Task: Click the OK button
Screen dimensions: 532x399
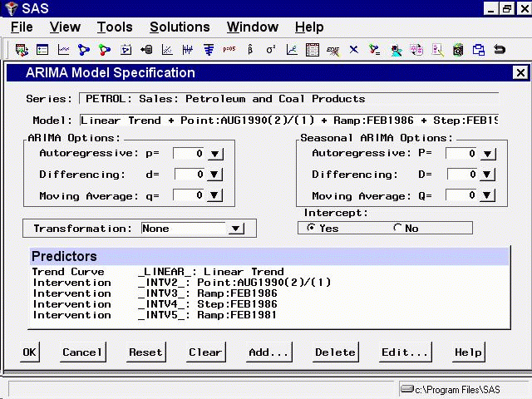Action: (30, 352)
